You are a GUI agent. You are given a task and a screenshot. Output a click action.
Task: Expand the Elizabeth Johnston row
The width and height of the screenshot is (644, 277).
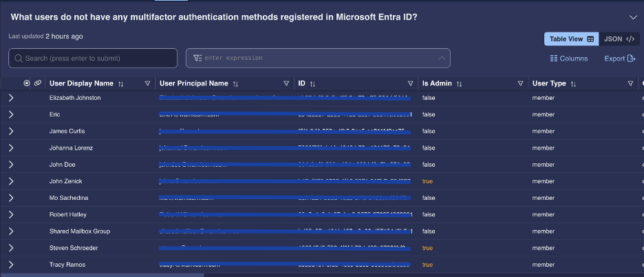(x=11, y=98)
